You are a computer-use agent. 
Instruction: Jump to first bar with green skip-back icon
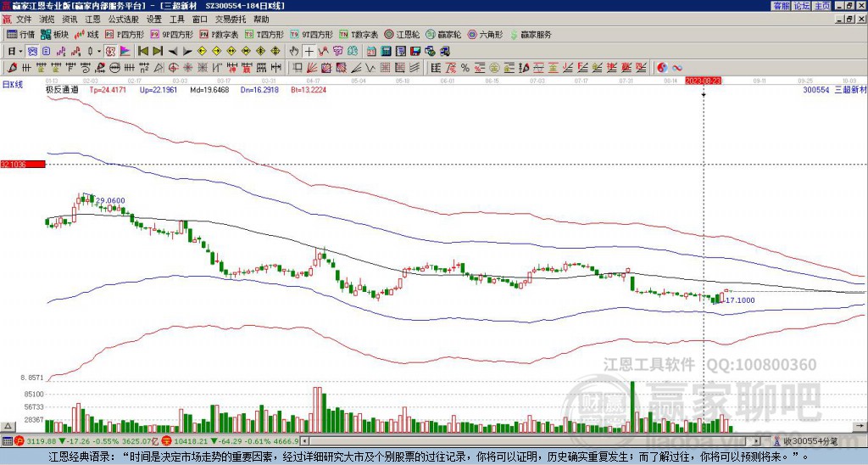[142, 51]
